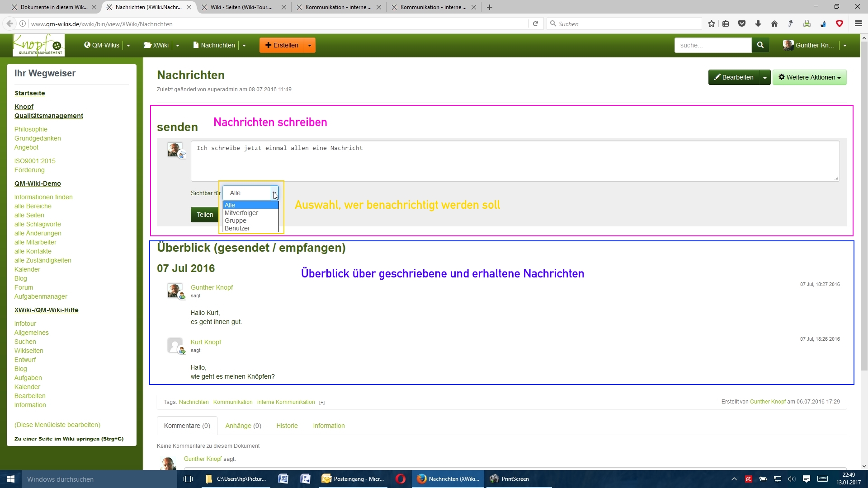The width and height of the screenshot is (868, 488).
Task: Open the Weitere Aktionen dropdown
Action: (x=809, y=77)
